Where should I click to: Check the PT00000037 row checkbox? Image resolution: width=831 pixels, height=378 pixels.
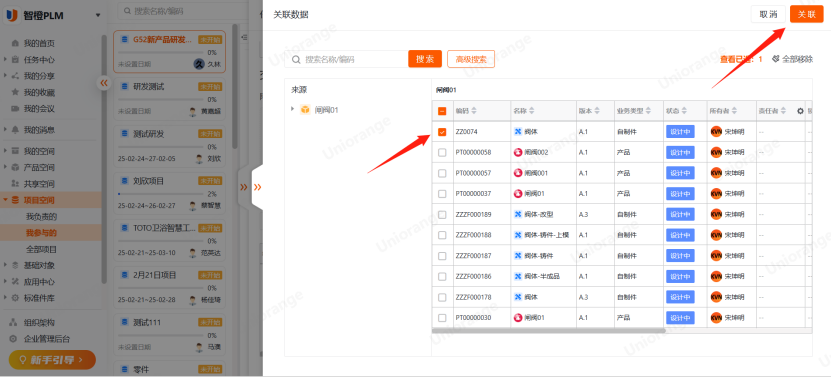click(x=442, y=194)
